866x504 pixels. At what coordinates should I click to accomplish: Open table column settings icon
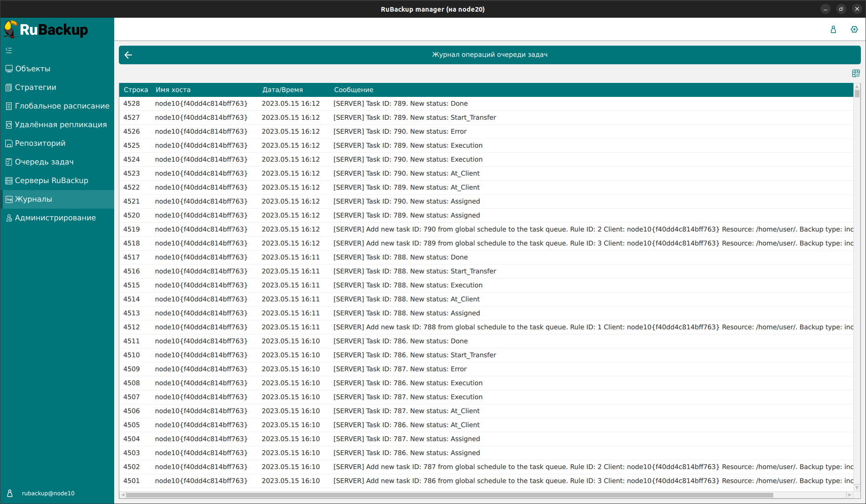pyautogui.click(x=856, y=74)
